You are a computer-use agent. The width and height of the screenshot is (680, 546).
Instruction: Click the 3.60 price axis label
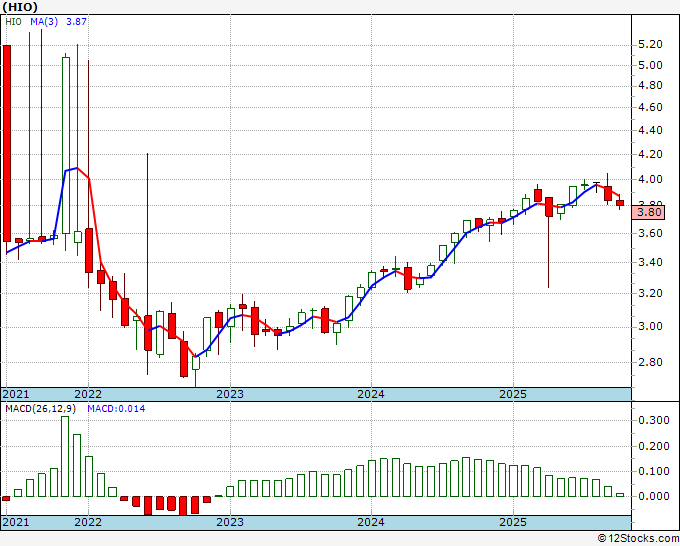(x=650, y=233)
